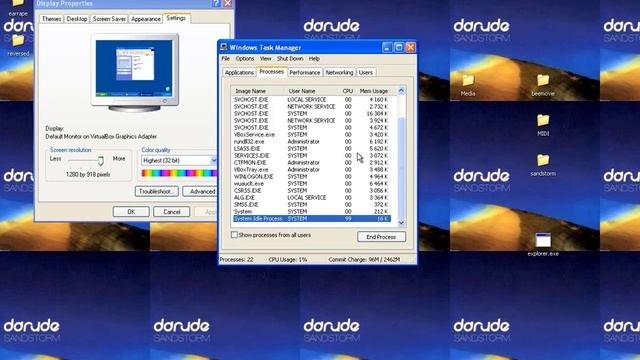Select SVCHOST.EXE row using 16 384 K
640x360 pixels.
click(311, 113)
